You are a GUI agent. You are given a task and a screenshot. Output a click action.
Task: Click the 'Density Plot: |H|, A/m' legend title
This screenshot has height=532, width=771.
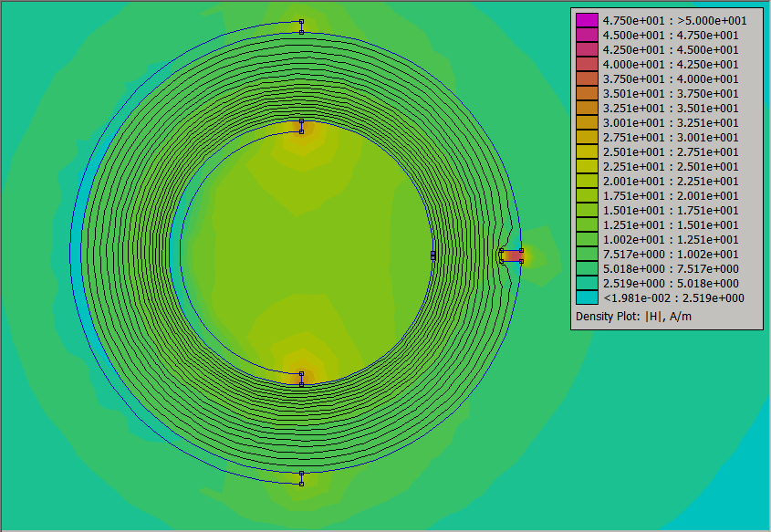(634, 316)
